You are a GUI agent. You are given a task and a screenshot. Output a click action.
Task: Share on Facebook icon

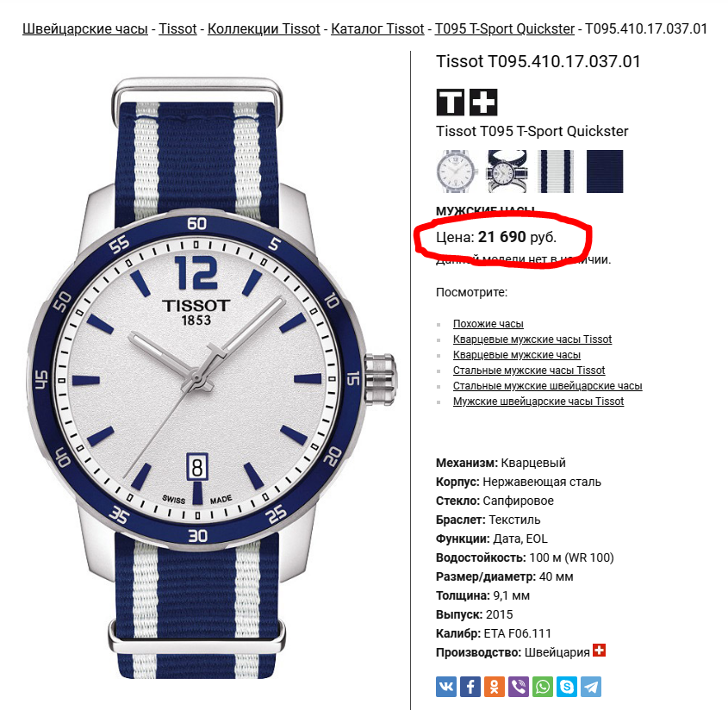470,687
